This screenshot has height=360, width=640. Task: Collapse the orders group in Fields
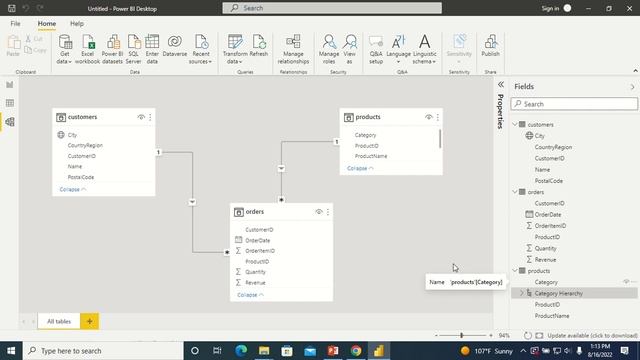coord(515,192)
